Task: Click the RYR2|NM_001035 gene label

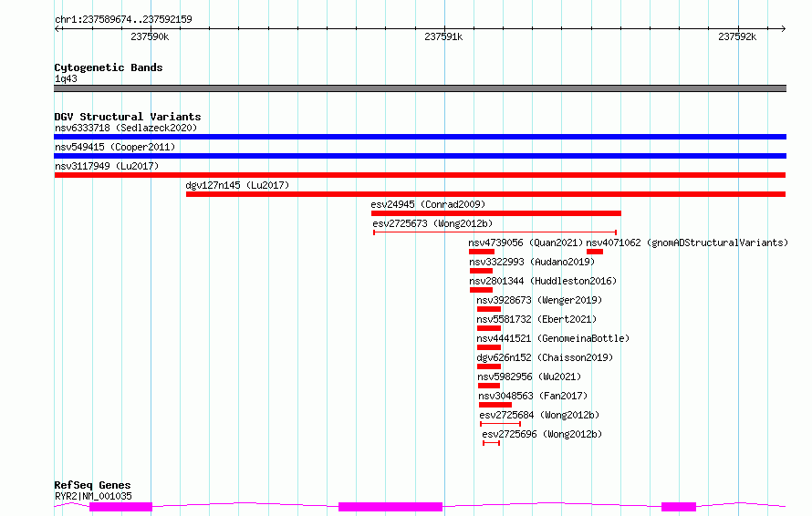Action: click(93, 496)
